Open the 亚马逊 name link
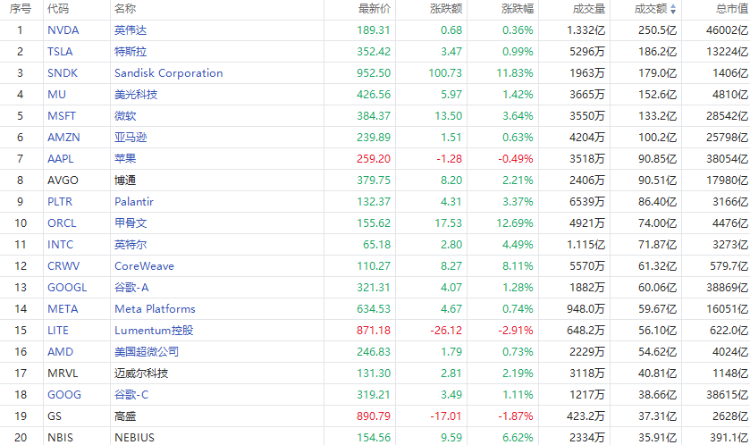This screenshot has height=445, width=750. [x=130, y=137]
